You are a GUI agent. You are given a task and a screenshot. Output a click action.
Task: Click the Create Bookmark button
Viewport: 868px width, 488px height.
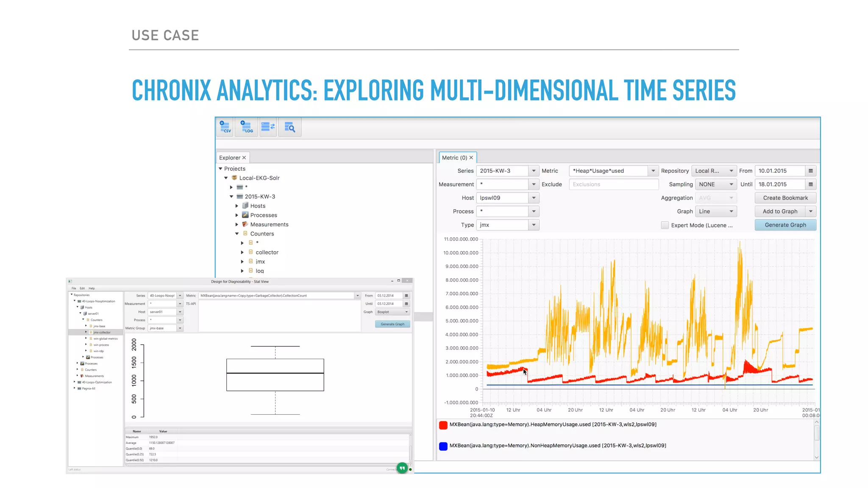point(785,198)
